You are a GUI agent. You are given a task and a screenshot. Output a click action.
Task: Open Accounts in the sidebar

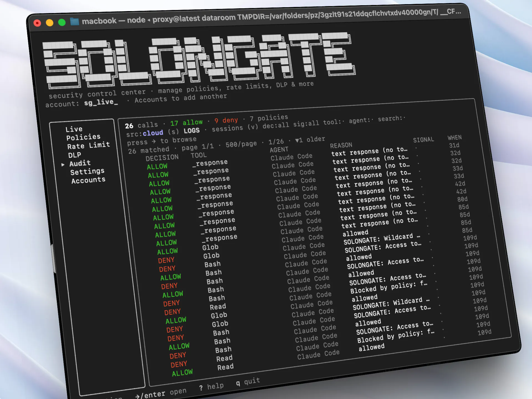pyautogui.click(x=89, y=180)
